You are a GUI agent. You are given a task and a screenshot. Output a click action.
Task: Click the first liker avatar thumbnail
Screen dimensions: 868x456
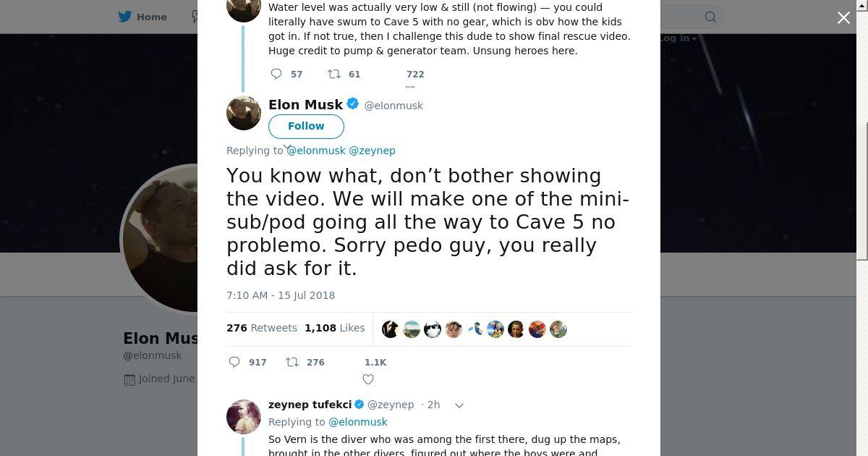[391, 329]
